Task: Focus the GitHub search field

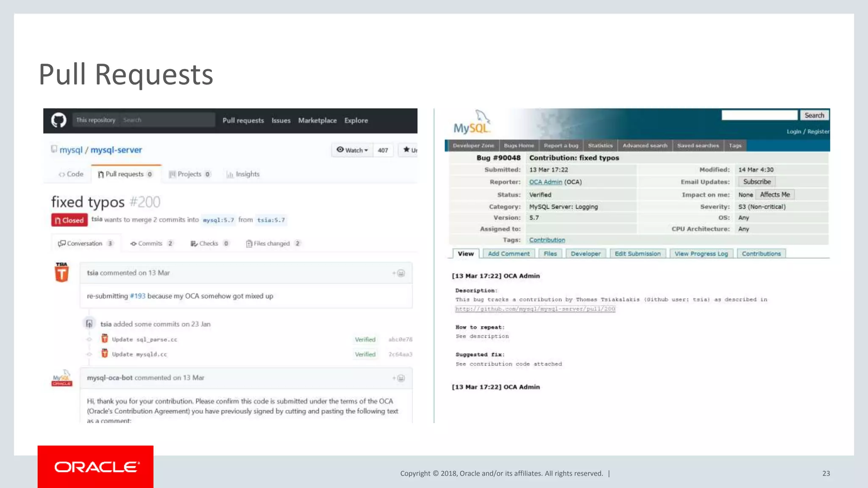Action: (167, 120)
